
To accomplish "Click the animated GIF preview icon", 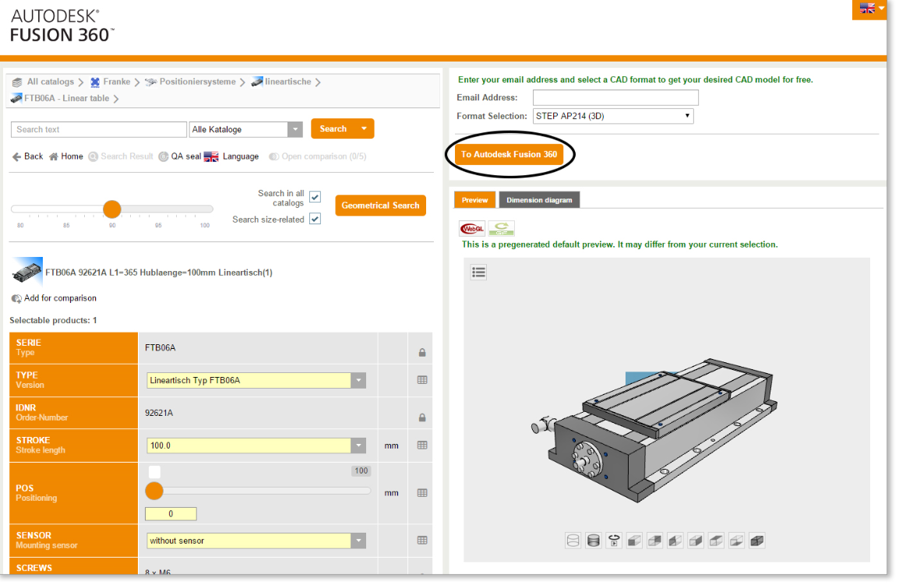I will pyautogui.click(x=502, y=229).
